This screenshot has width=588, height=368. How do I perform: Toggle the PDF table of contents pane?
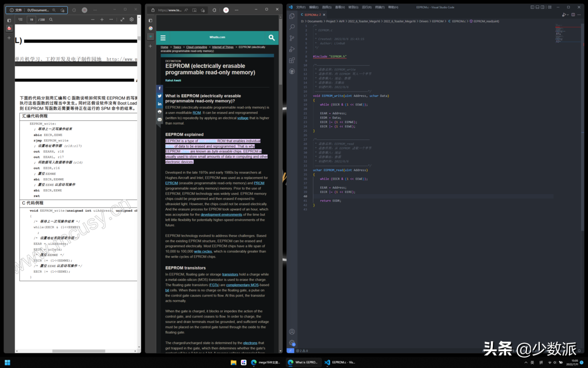pos(20,19)
